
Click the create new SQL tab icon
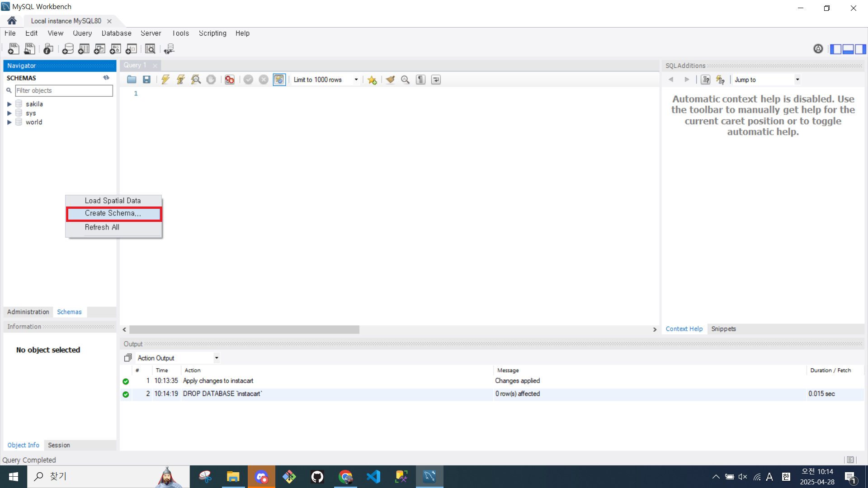[x=13, y=49]
